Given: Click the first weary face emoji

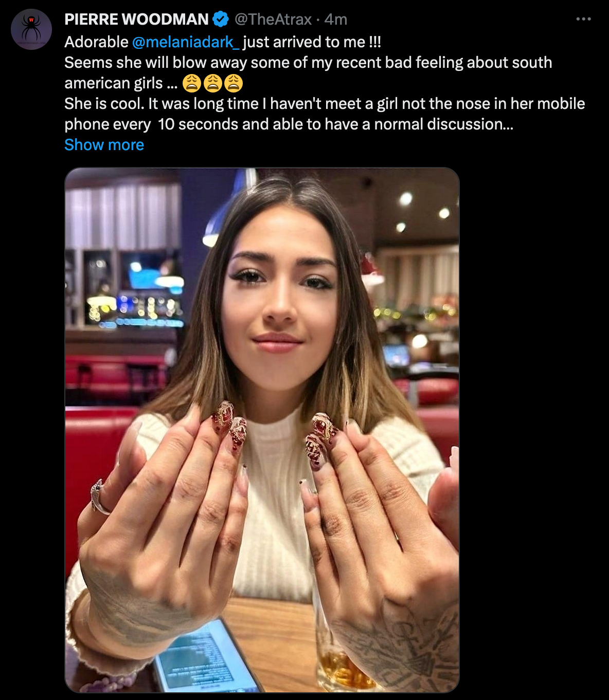Looking at the screenshot, I should [192, 83].
